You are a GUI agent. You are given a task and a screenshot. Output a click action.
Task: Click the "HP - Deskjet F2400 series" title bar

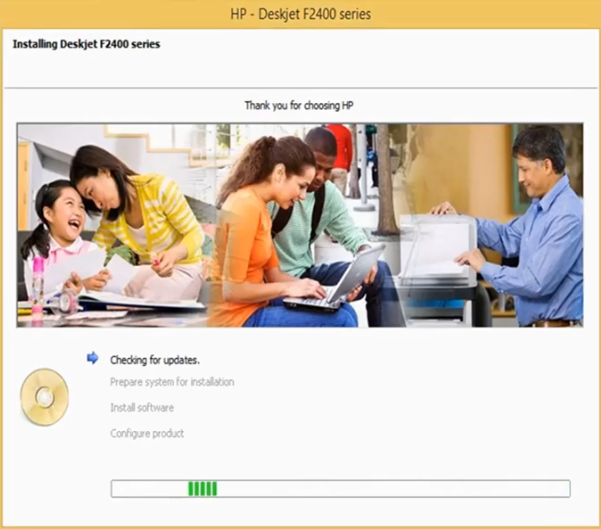coord(300,13)
